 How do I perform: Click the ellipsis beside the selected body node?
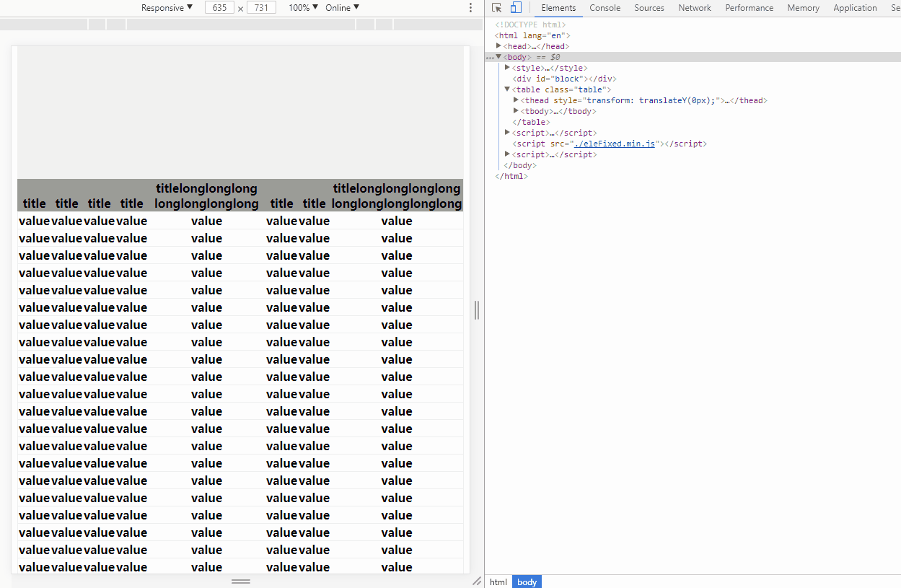point(490,57)
